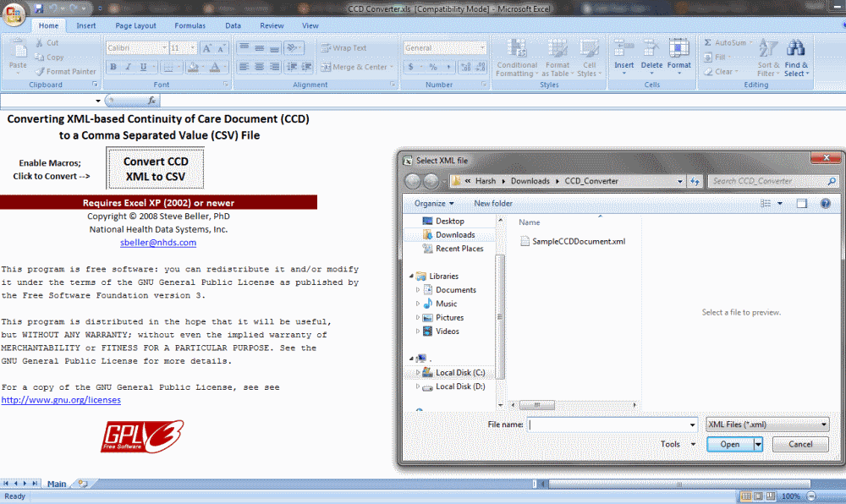Toggle Merge & Center in Alignment group
Viewport: 846px width, 504px height.
click(354, 67)
